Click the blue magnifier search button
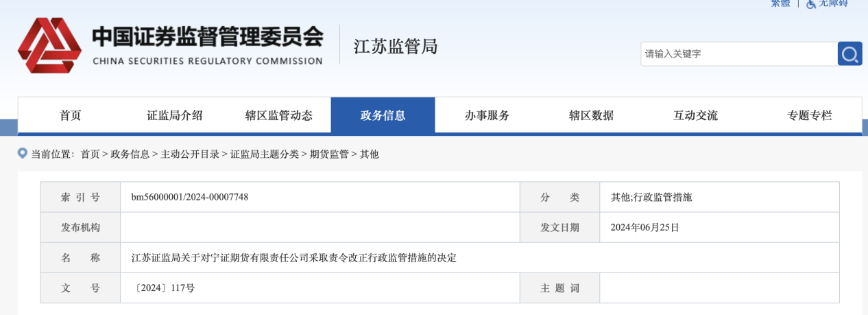Viewport: 868px width, 315px height. coord(849,54)
